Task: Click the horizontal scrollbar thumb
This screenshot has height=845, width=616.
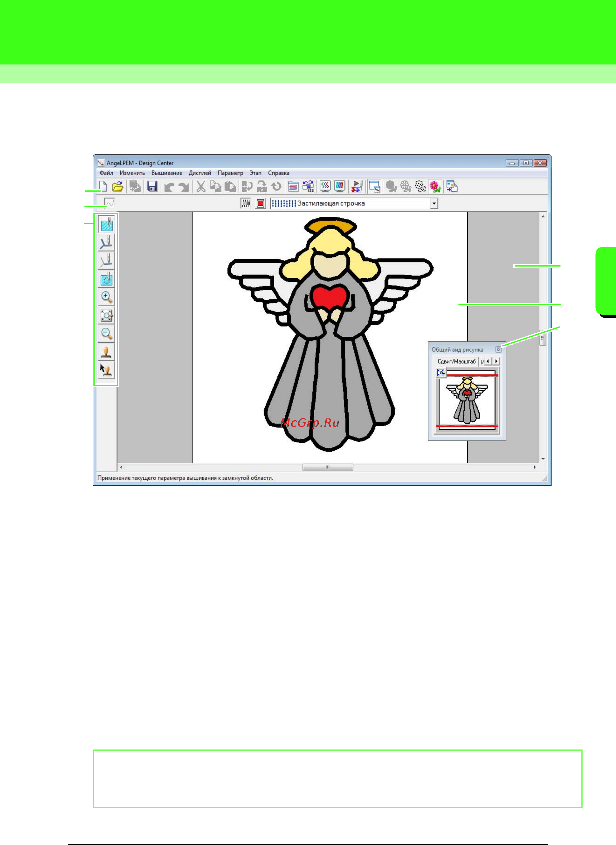Action: tap(328, 467)
